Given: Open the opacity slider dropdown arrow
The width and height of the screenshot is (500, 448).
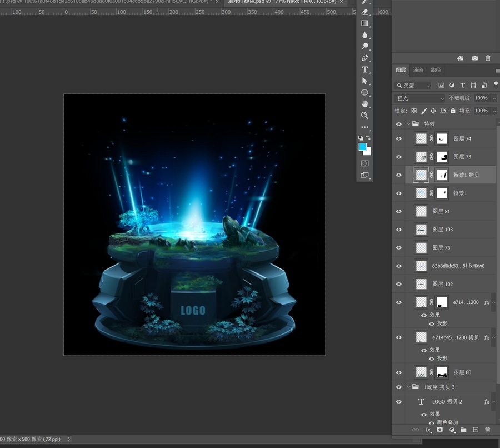Looking at the screenshot, I should point(494,98).
